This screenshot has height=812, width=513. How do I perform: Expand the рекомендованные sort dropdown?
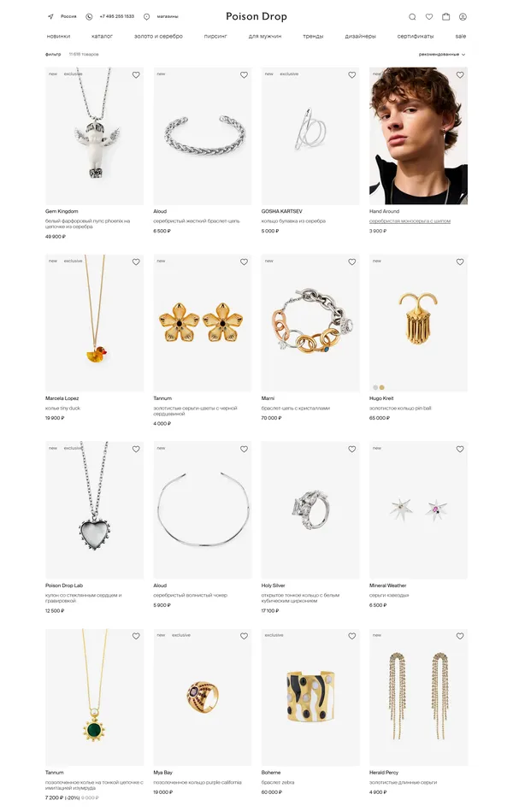click(x=442, y=55)
